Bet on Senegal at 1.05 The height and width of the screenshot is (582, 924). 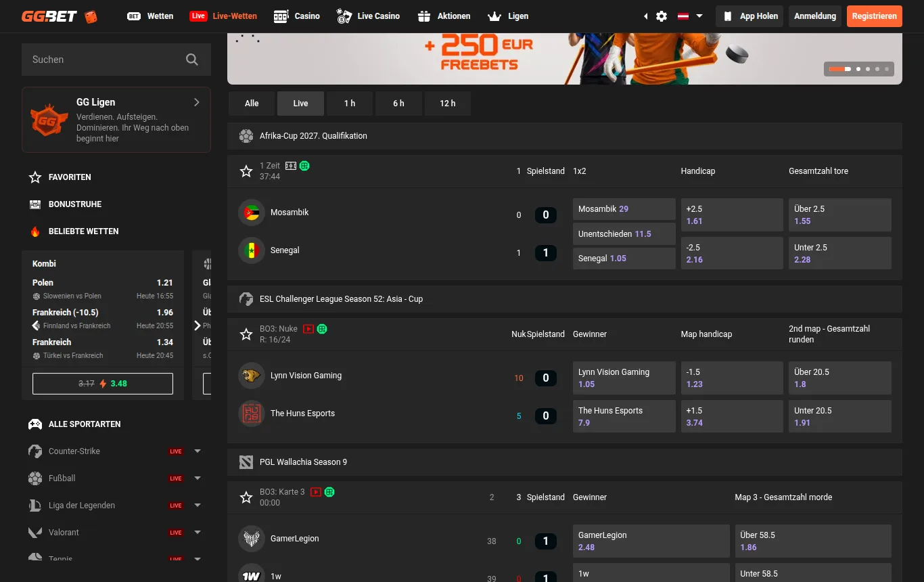tap(624, 259)
